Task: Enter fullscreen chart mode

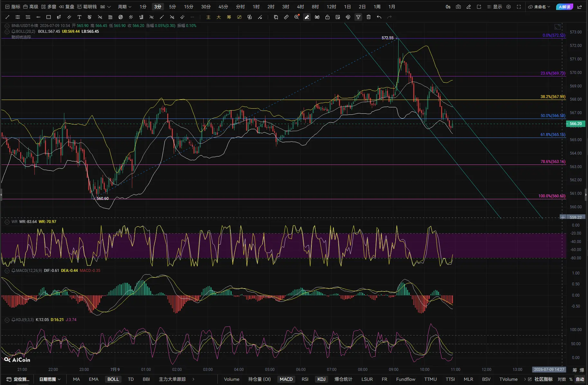Action: pyautogui.click(x=519, y=7)
